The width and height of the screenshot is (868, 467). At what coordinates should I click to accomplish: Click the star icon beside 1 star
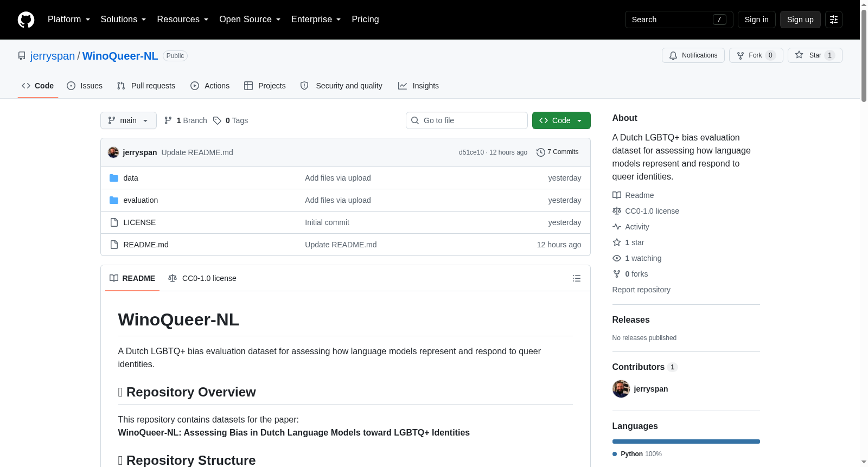tap(617, 242)
